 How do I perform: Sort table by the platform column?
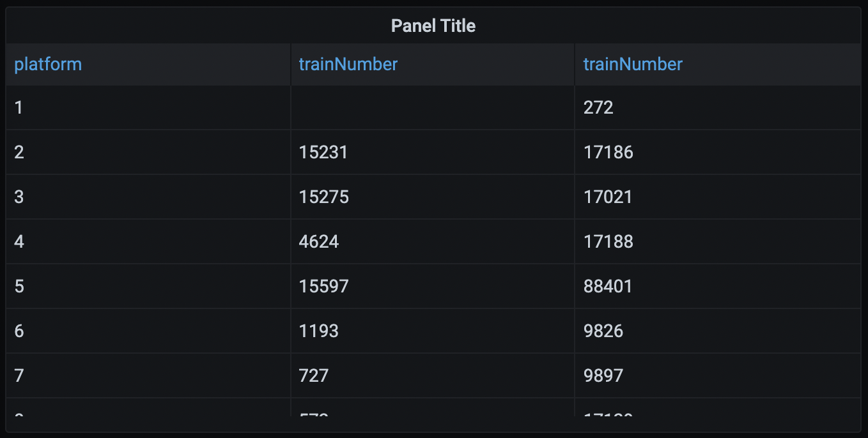click(x=48, y=64)
